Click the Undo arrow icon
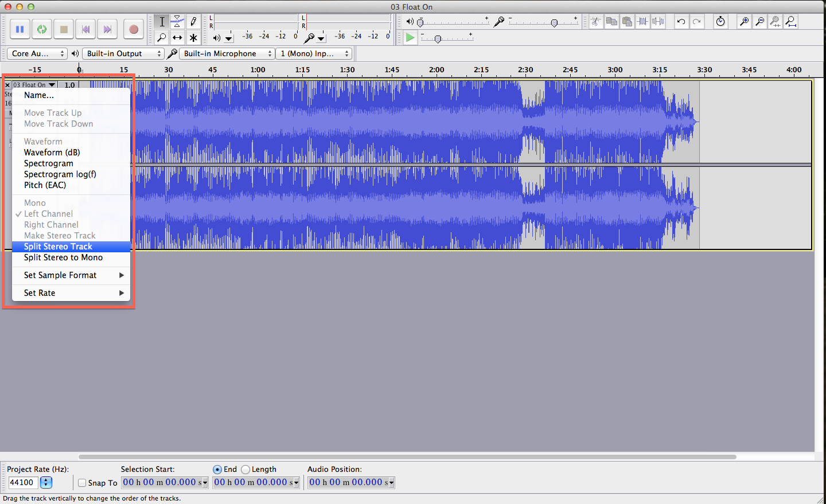Screen dimensions: 826x504 681,22
